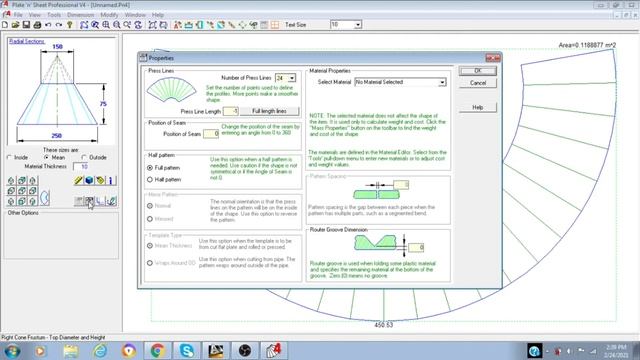The height and width of the screenshot is (360, 640).
Task: Open the View menu
Action: pos(35,15)
